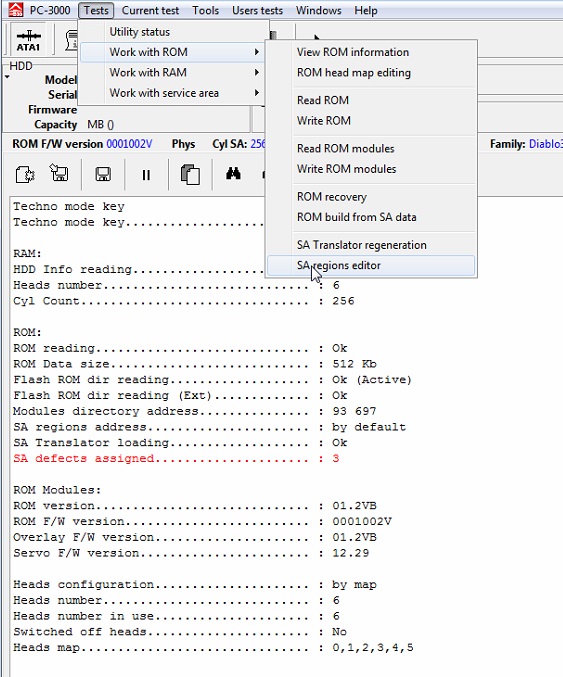Click the ROM F/W version value 0001002V

[x=129, y=144]
